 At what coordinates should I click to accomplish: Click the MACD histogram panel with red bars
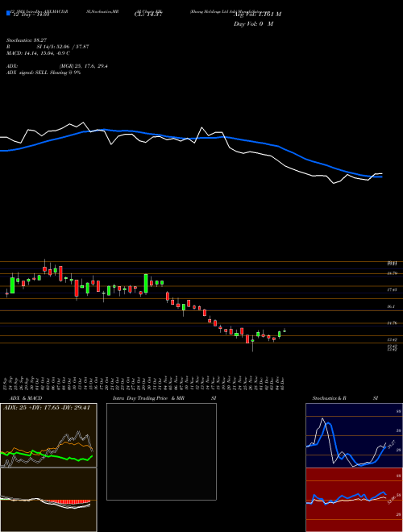coord(48,500)
